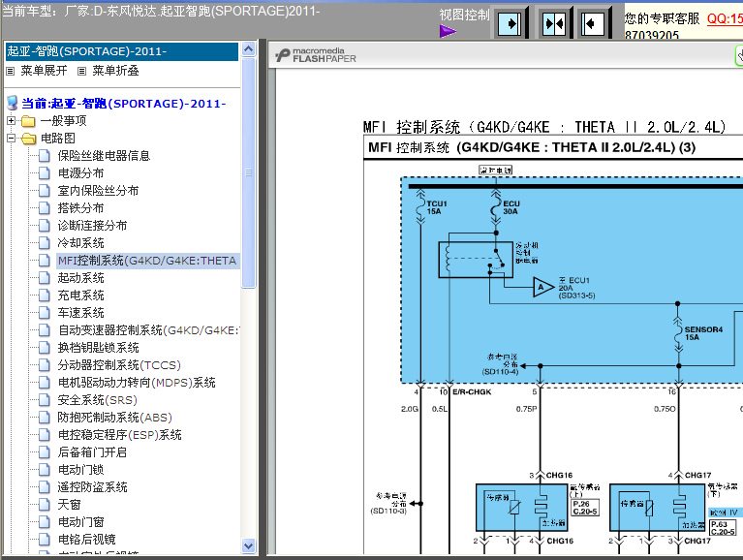
Task: Click the QQ customer service link
Action: click(x=725, y=19)
